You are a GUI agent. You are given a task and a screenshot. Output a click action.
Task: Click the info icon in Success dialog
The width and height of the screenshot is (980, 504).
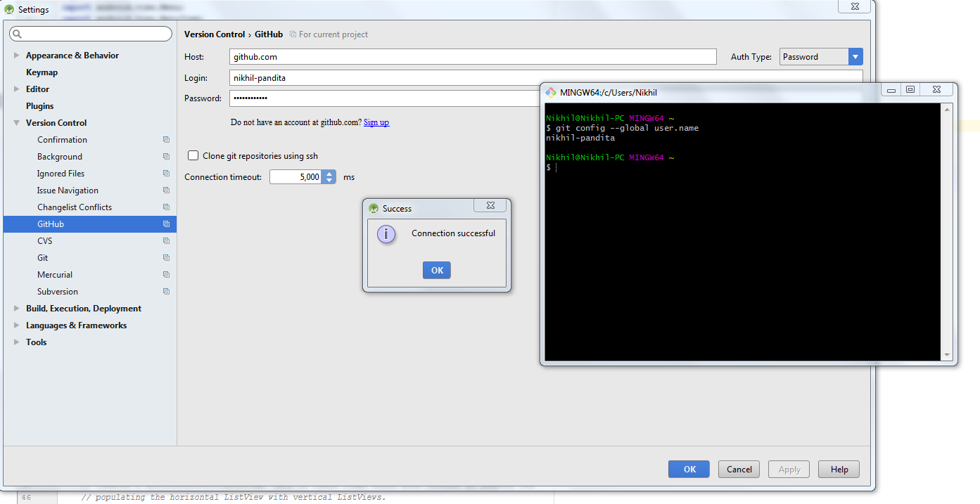pos(386,234)
